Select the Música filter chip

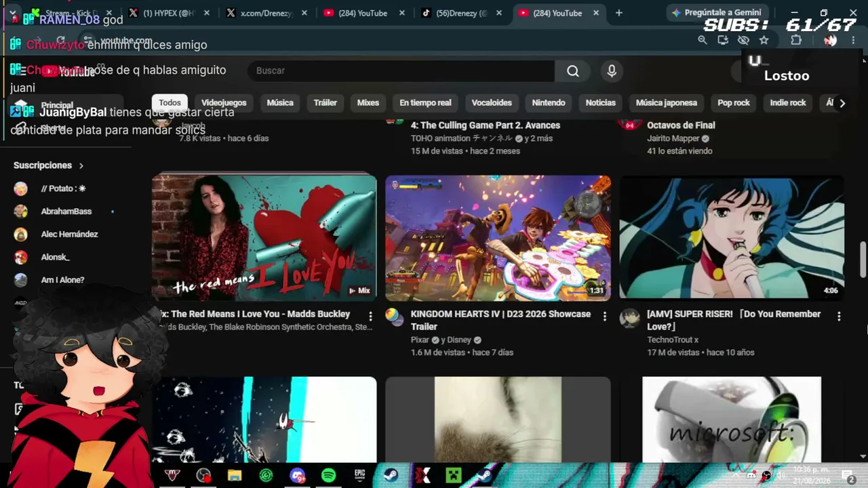tap(280, 103)
